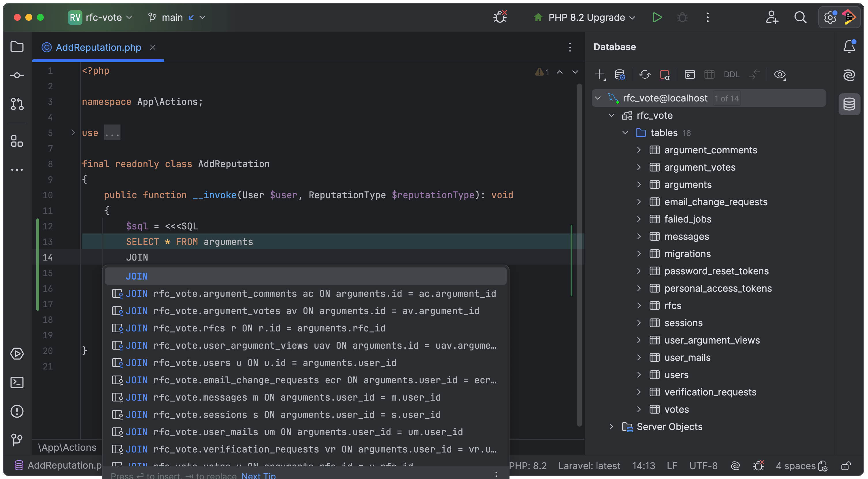Click the UTF-8 encoding status widget
Image resolution: width=868 pixels, height=479 pixels.
[x=703, y=466]
